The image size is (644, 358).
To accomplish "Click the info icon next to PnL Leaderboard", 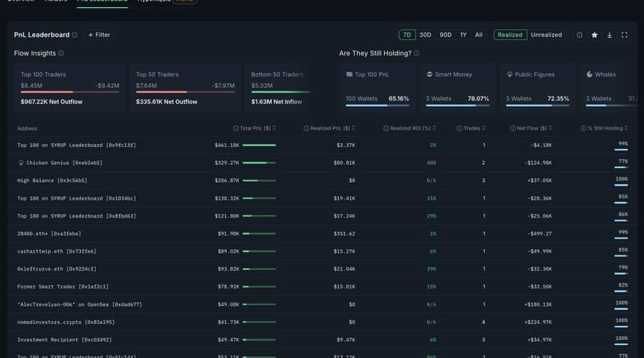I will (75, 35).
